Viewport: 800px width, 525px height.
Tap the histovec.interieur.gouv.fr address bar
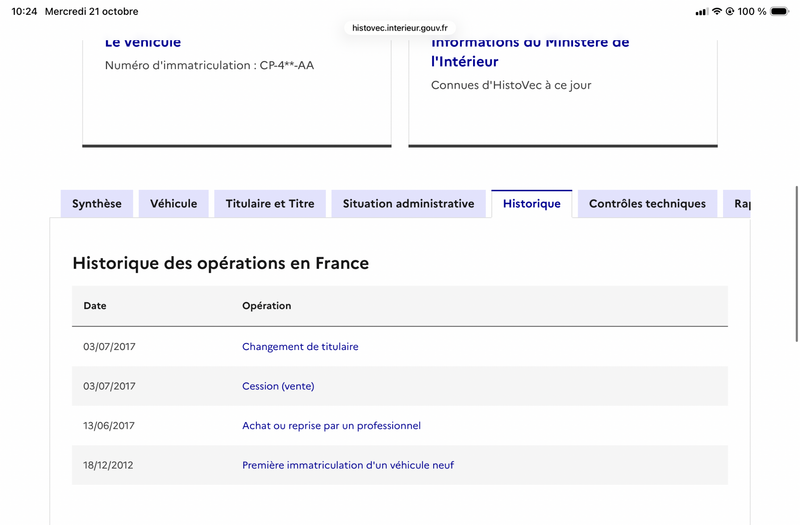click(x=400, y=28)
